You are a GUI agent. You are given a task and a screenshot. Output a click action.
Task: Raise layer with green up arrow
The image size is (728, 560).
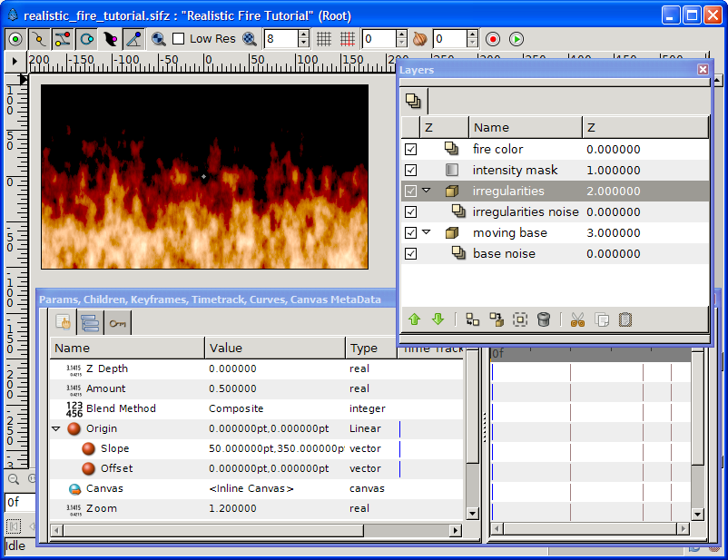coord(414,319)
